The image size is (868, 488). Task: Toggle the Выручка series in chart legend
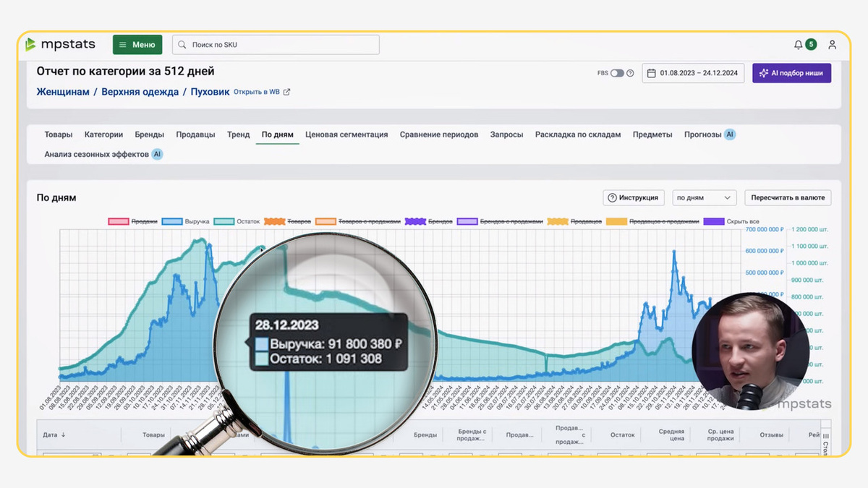(186, 221)
